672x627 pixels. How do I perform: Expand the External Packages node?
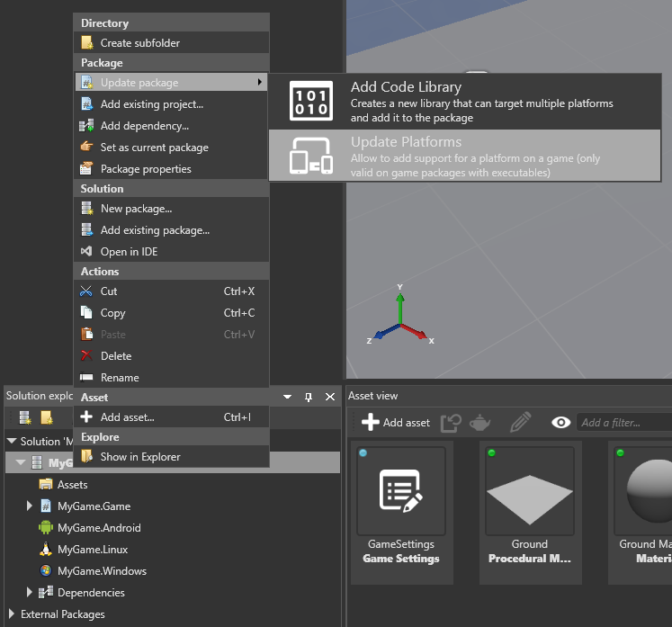11,614
